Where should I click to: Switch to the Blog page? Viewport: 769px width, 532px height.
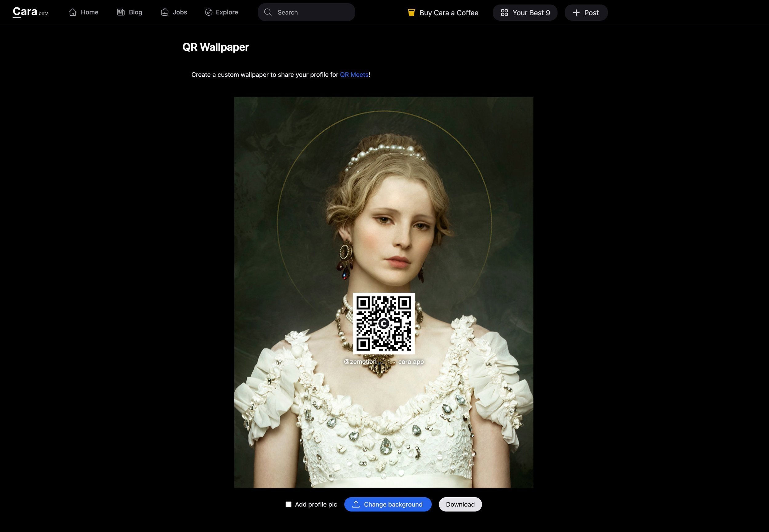[135, 12]
